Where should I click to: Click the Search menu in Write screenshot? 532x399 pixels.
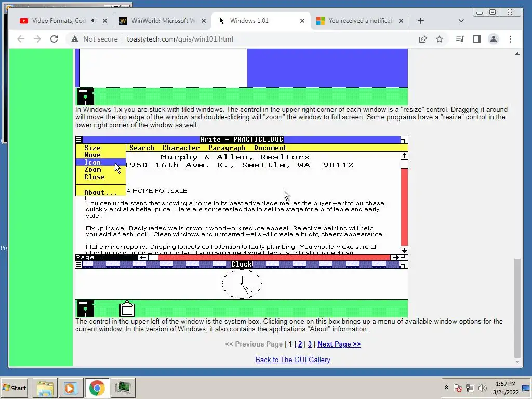point(141,148)
